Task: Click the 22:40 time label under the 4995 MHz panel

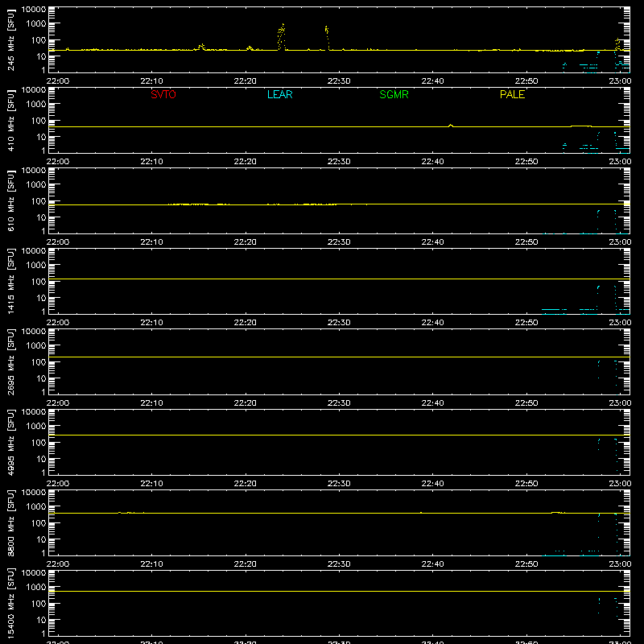Action: tap(432, 484)
